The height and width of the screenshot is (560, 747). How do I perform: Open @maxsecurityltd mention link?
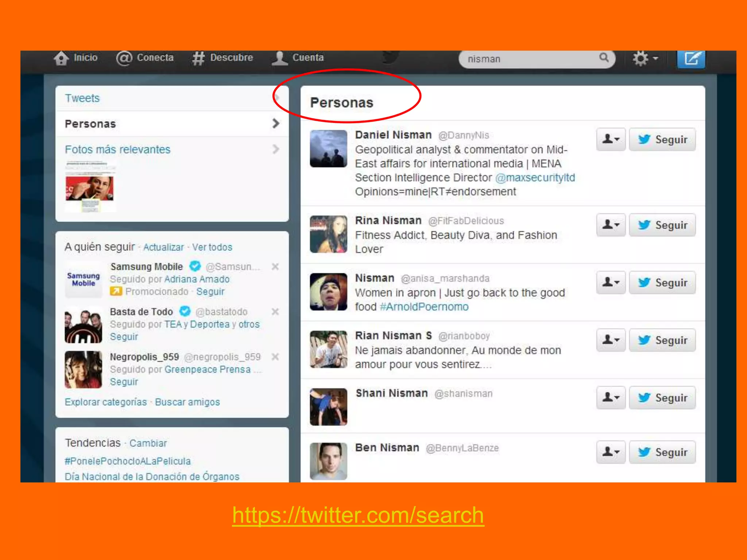535,178
